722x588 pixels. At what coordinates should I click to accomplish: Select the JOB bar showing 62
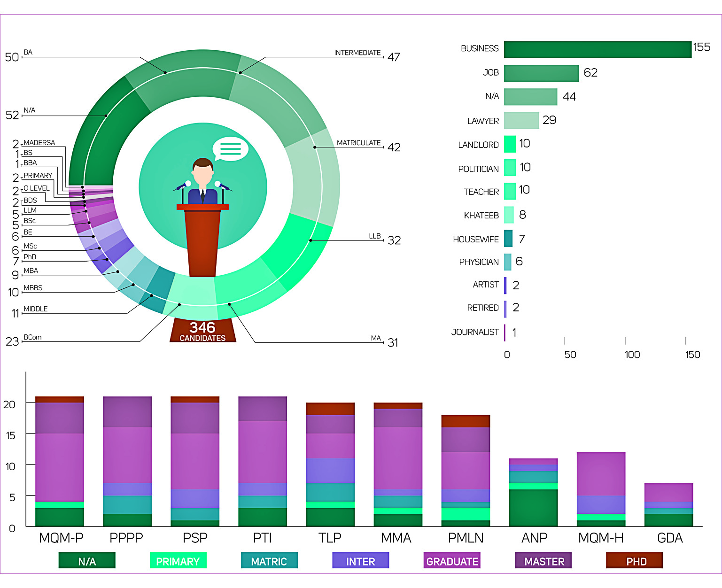coord(541,73)
